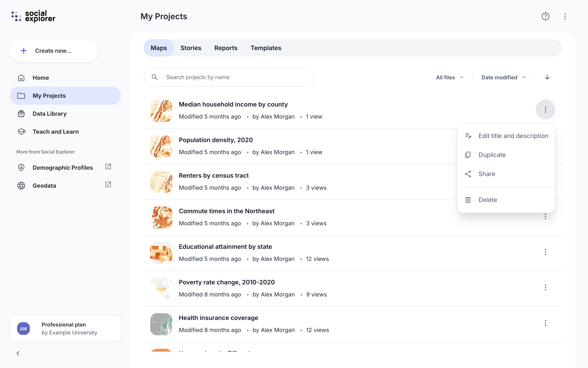588x368 pixels.
Task: Expand the Date modified sort dropdown
Action: (x=504, y=77)
